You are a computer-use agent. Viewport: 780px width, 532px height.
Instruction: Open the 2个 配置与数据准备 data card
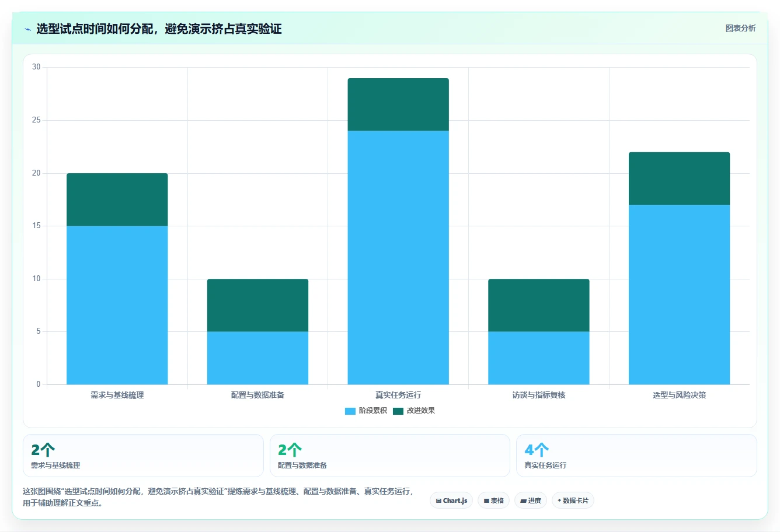coord(389,456)
